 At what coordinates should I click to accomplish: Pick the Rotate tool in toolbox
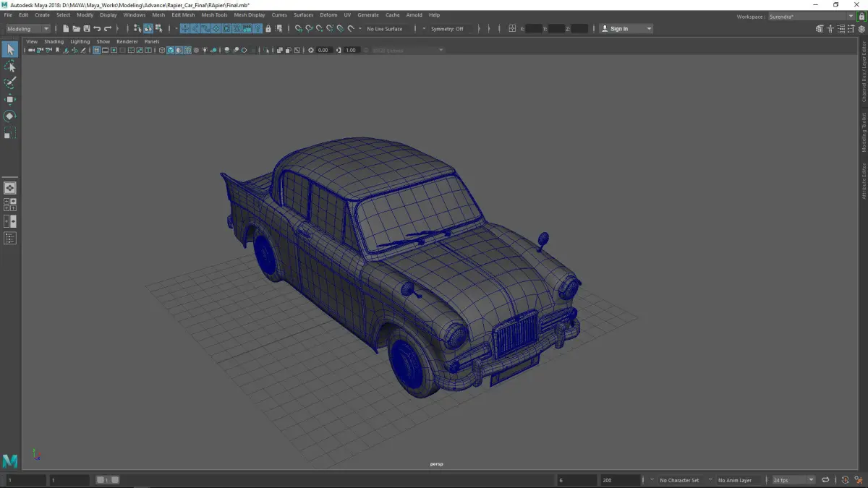pyautogui.click(x=10, y=116)
